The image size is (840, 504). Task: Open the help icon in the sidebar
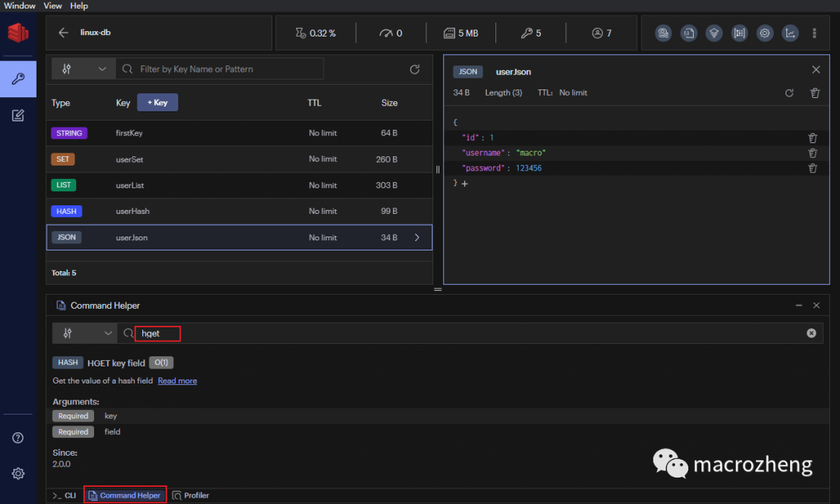18,438
